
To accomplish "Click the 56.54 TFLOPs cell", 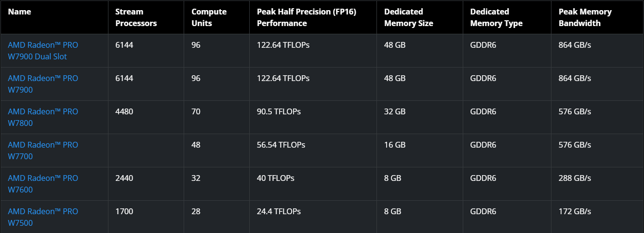I will [281, 145].
